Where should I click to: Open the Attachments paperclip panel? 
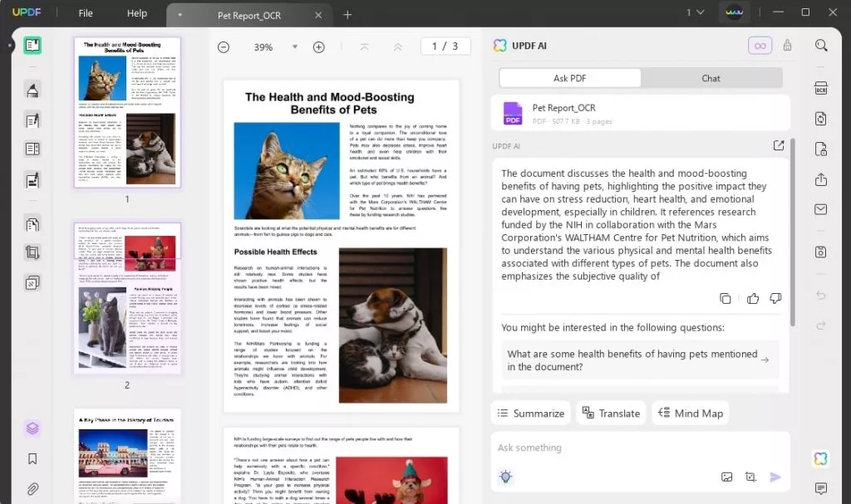[x=32, y=489]
